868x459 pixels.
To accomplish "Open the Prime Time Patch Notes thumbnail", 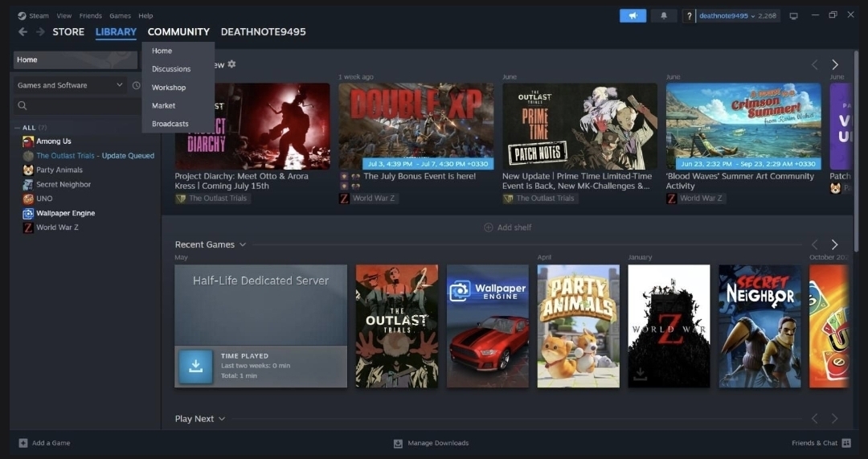I will click(579, 126).
